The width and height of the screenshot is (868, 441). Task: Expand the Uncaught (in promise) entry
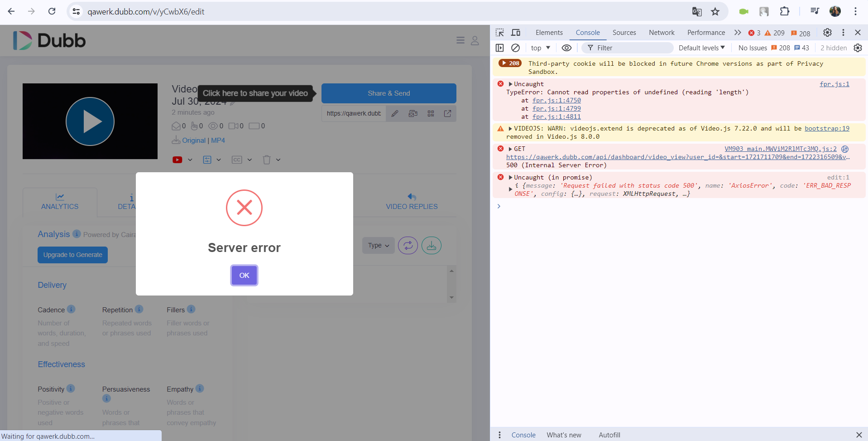pyautogui.click(x=510, y=177)
